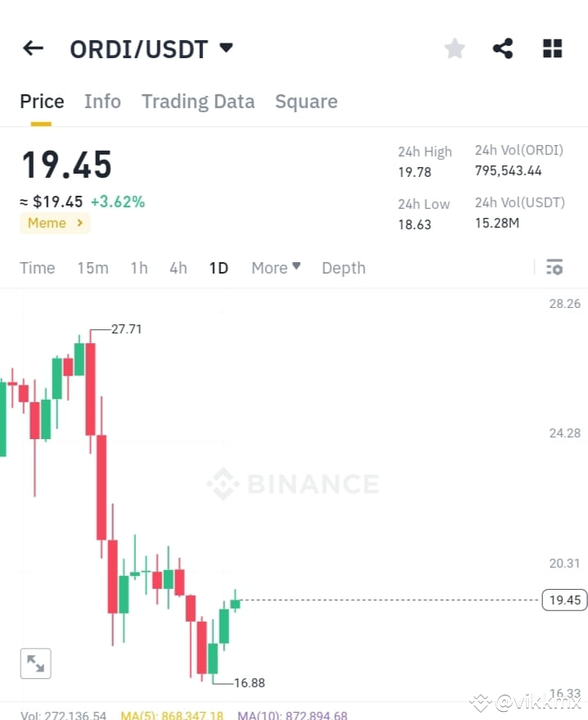Open the four-square grid menu icon

point(552,48)
